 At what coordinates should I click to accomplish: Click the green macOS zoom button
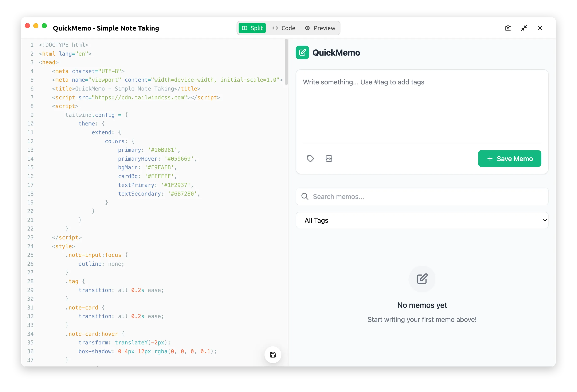pos(44,26)
